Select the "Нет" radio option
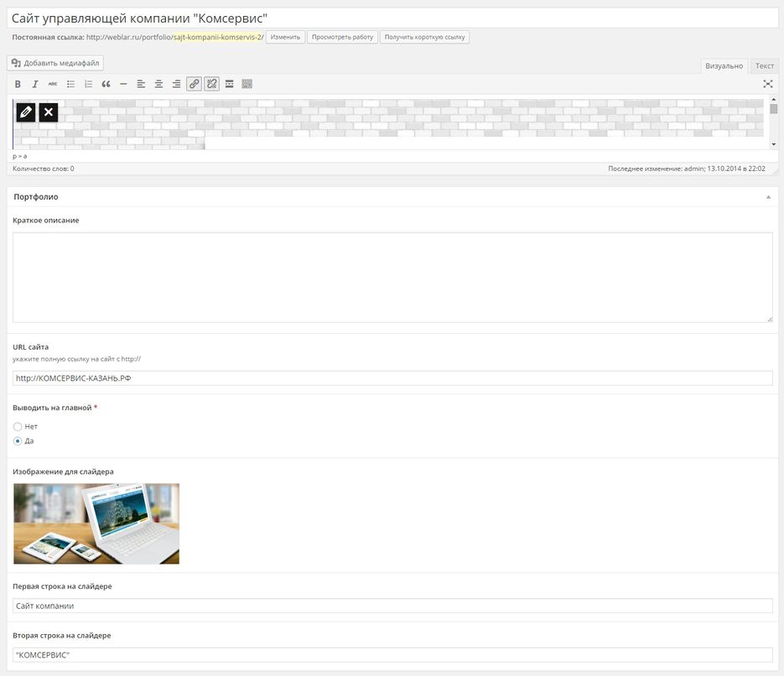The width and height of the screenshot is (784, 676). 18,427
